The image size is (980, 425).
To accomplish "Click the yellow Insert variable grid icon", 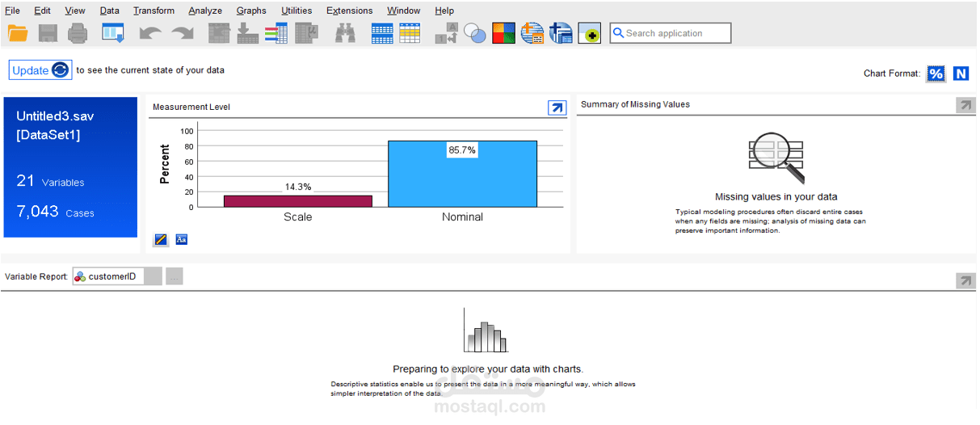I will pos(410,33).
